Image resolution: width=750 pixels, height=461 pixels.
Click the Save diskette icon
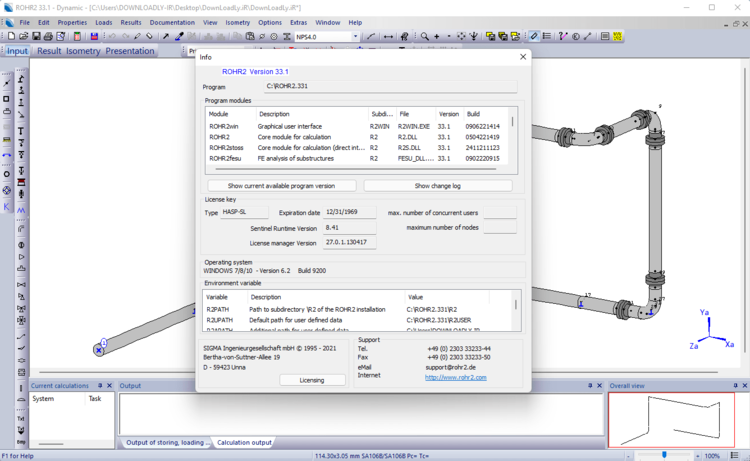tap(35, 37)
